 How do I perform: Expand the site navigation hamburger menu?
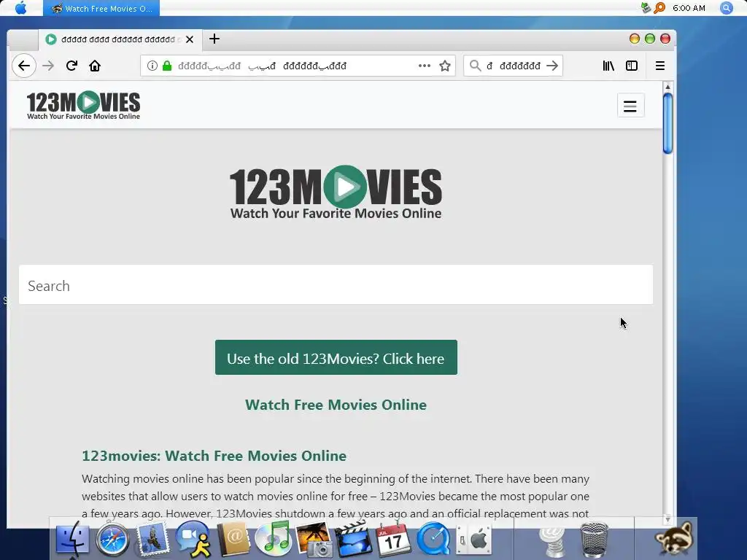point(630,106)
